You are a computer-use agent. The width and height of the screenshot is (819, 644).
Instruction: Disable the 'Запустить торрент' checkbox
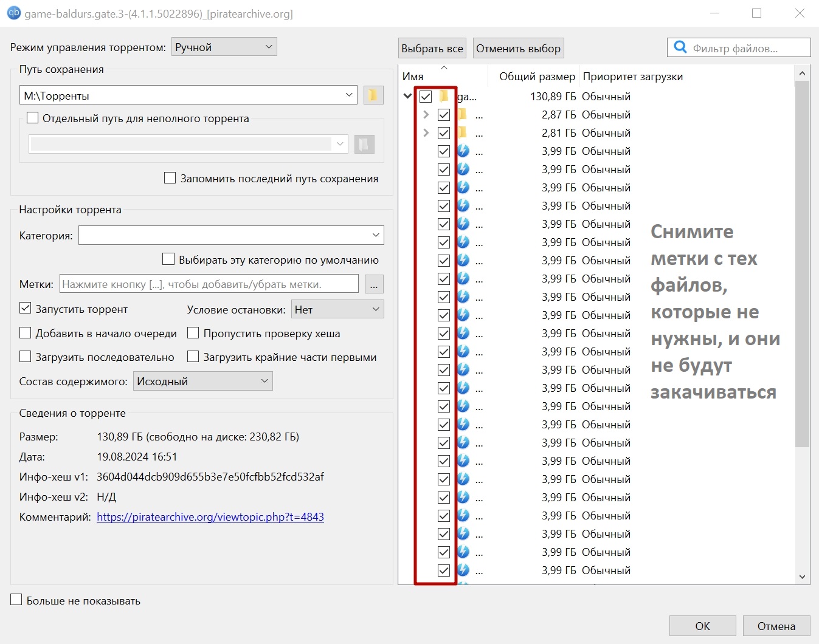[x=26, y=309]
